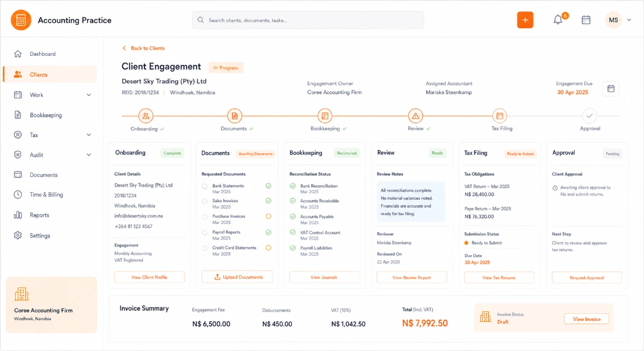The width and height of the screenshot is (644, 351).
Task: Click the orange plus add button
Action: click(x=525, y=20)
